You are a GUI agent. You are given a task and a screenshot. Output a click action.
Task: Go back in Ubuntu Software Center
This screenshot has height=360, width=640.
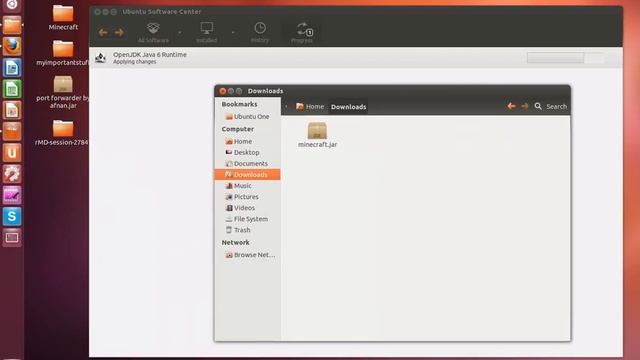click(103, 32)
